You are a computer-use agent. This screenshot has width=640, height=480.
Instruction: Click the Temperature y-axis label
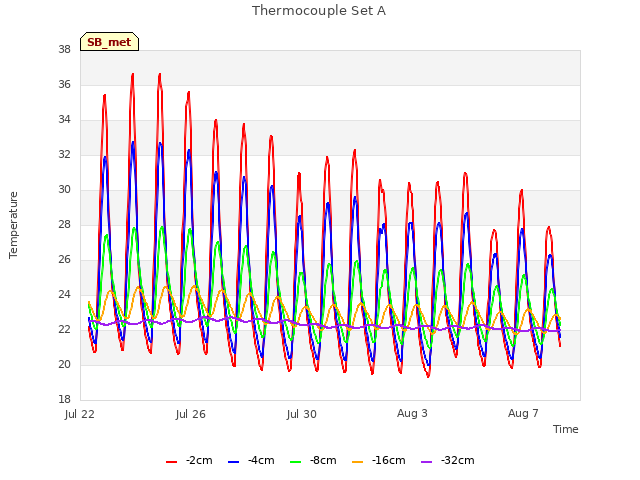(13, 225)
